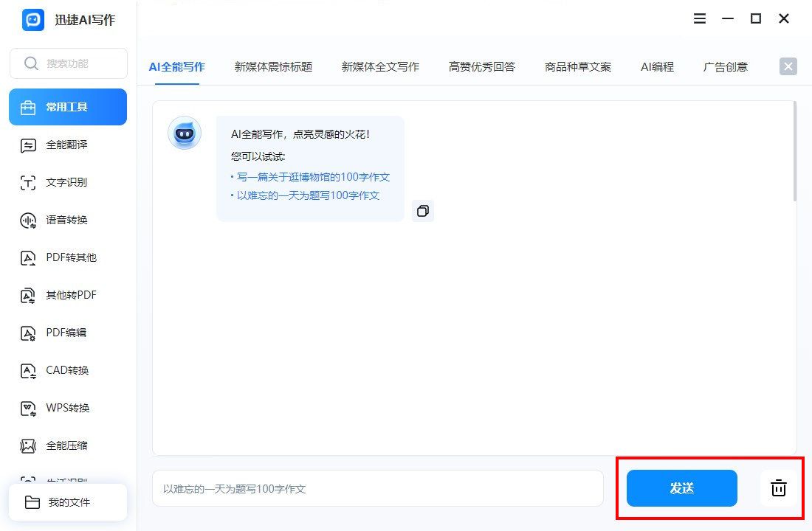Viewport: 812px width, 531px height.
Task: Click the chat area vertical scrollbar
Action: [x=794, y=151]
